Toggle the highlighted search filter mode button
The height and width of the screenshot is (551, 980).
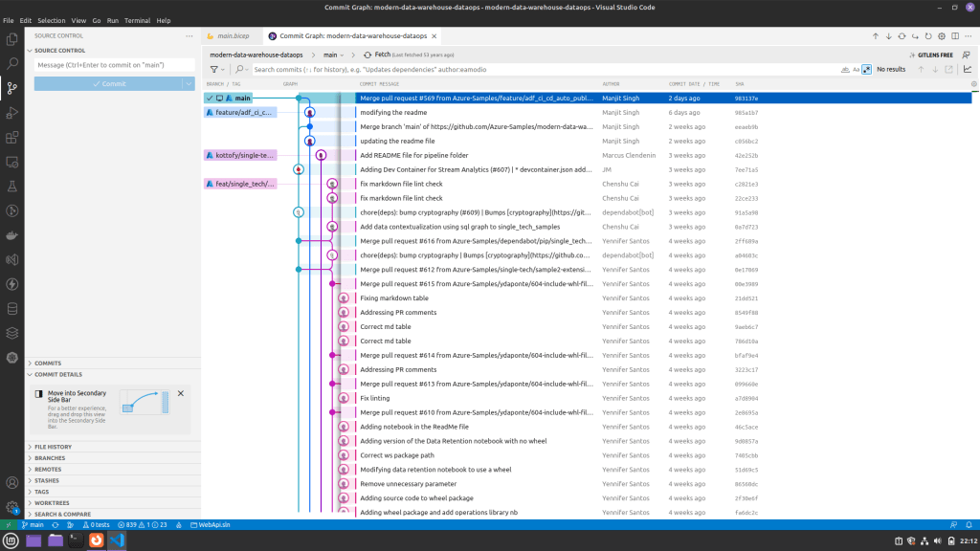(x=866, y=69)
